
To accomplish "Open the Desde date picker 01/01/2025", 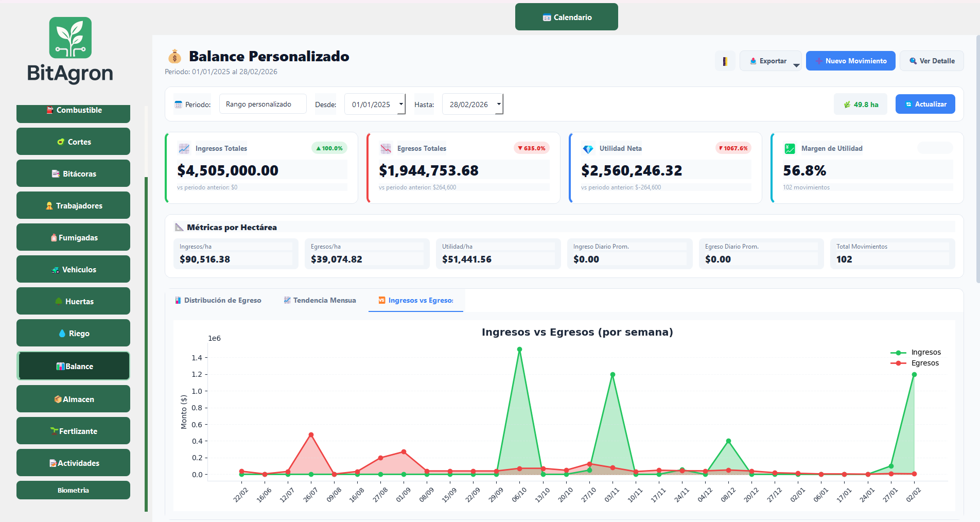I will [x=375, y=104].
